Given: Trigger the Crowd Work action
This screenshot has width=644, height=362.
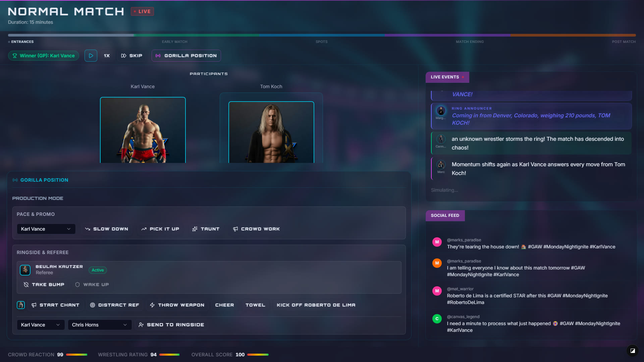Looking at the screenshot, I should click(256, 229).
